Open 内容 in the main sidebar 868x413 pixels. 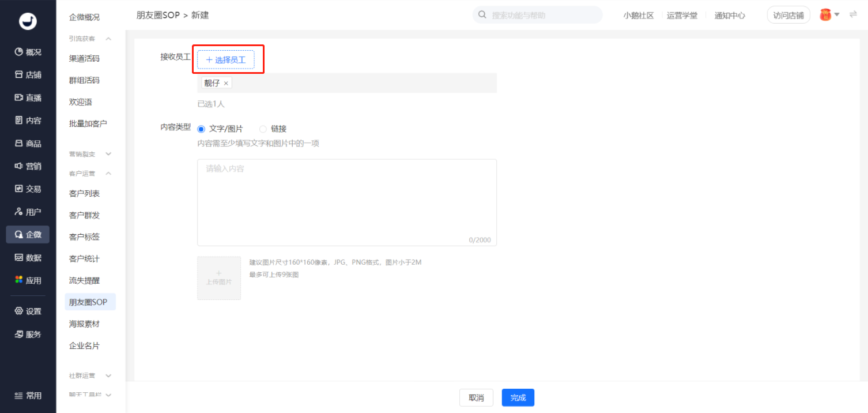28,121
